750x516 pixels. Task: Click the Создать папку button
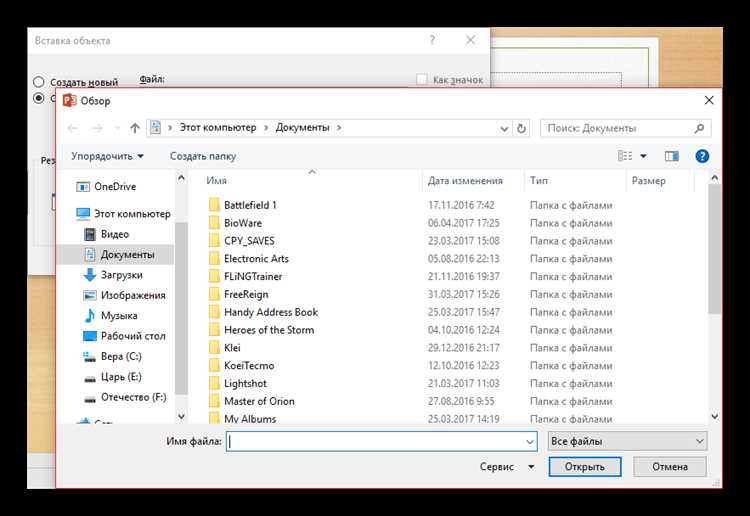(x=203, y=156)
